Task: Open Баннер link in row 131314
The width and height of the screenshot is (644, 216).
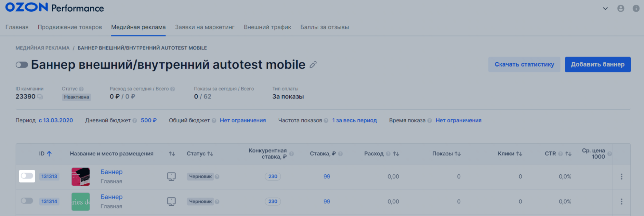Action: tap(111, 197)
